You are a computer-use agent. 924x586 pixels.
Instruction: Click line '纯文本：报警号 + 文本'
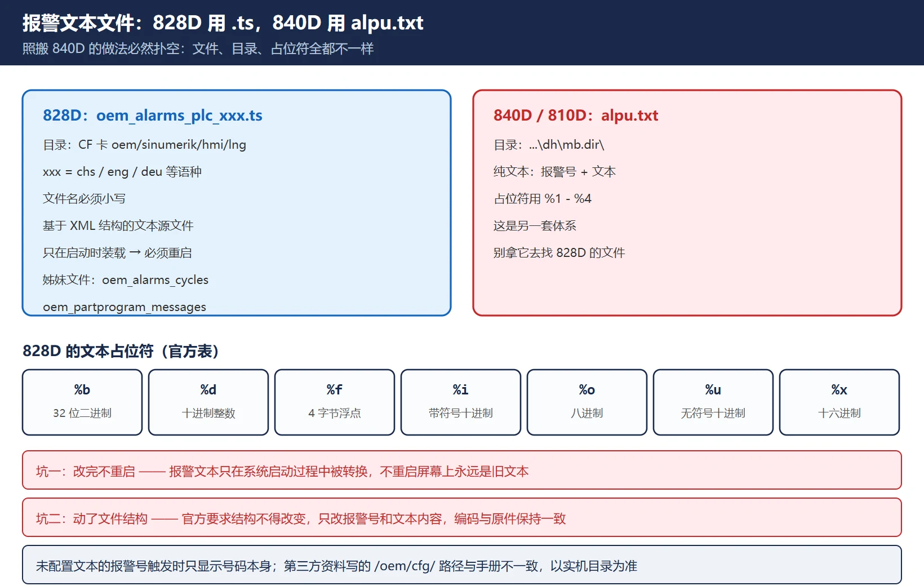(554, 172)
